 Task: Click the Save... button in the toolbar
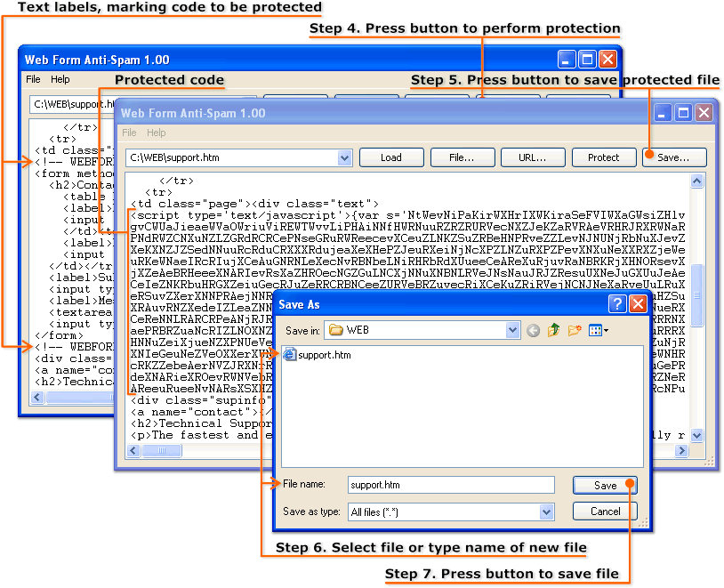[x=674, y=157]
